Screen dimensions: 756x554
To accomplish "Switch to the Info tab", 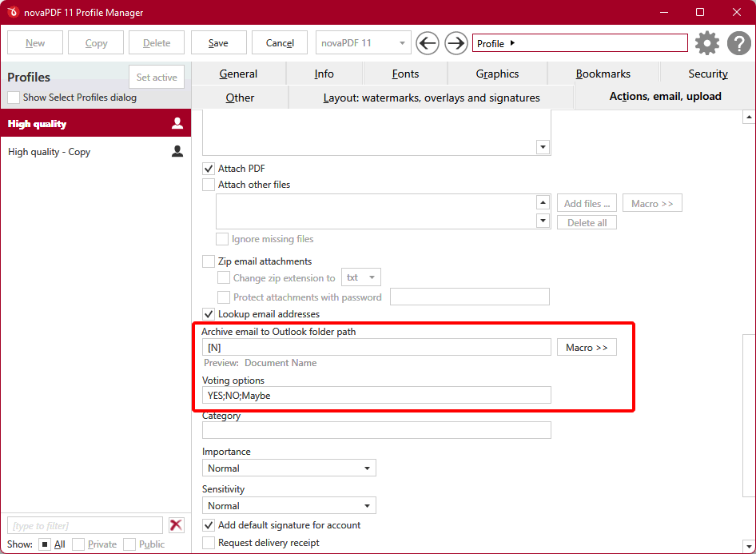I will (x=324, y=74).
